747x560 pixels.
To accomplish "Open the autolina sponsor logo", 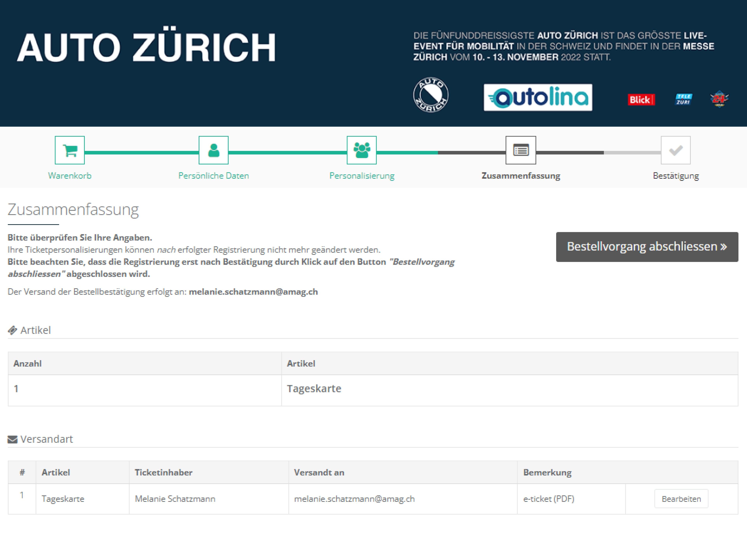I will pyautogui.click(x=538, y=98).
